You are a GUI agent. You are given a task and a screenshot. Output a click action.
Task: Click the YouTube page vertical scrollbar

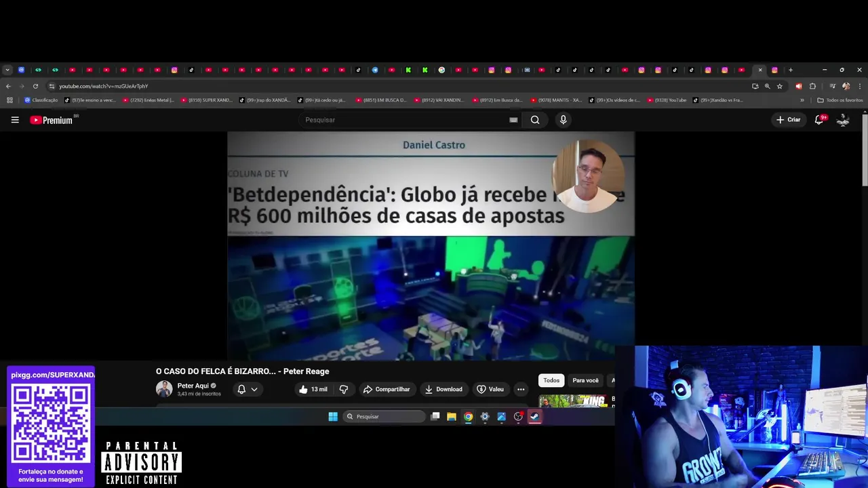(x=865, y=149)
